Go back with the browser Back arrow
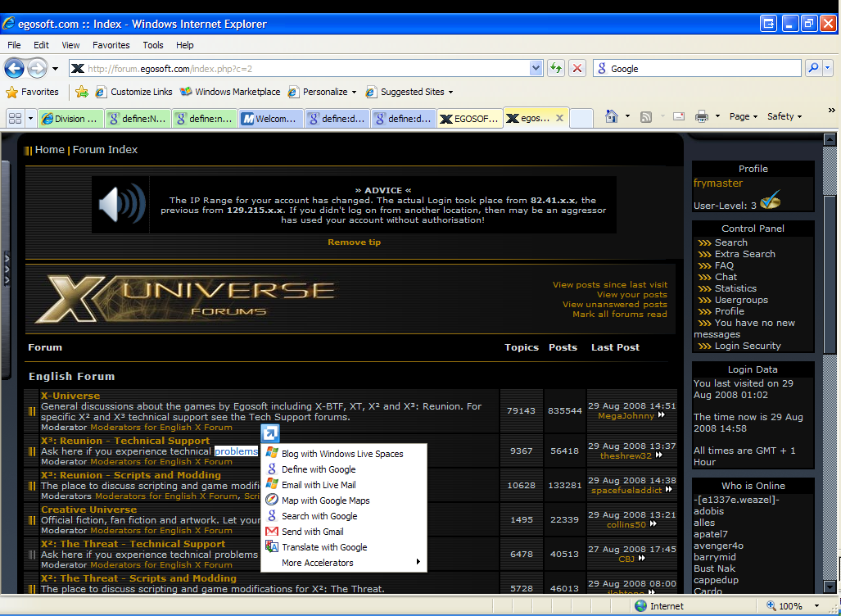Image resolution: width=841 pixels, height=616 pixels. click(x=15, y=68)
